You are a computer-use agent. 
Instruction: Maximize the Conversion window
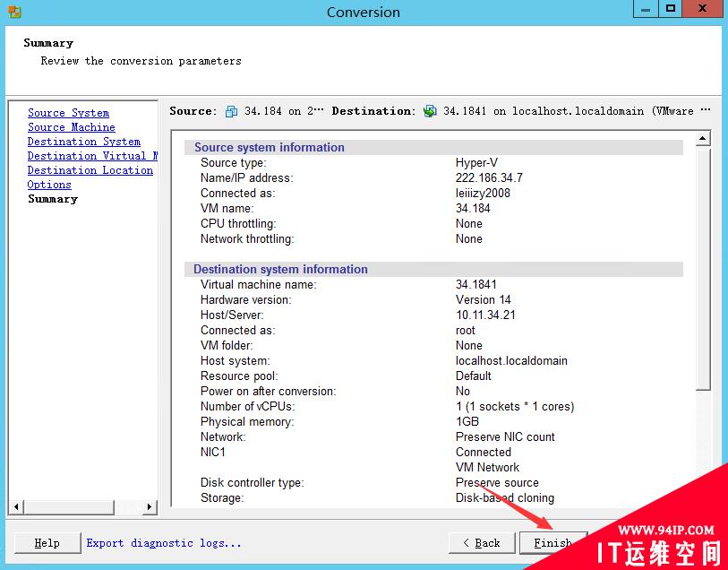[x=671, y=9]
